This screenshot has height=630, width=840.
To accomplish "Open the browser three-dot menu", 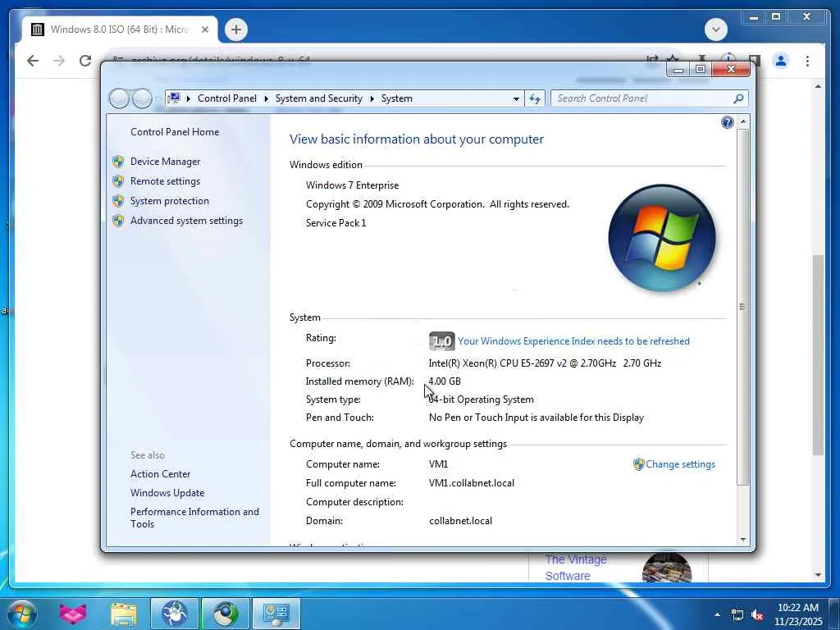I will coord(807,61).
